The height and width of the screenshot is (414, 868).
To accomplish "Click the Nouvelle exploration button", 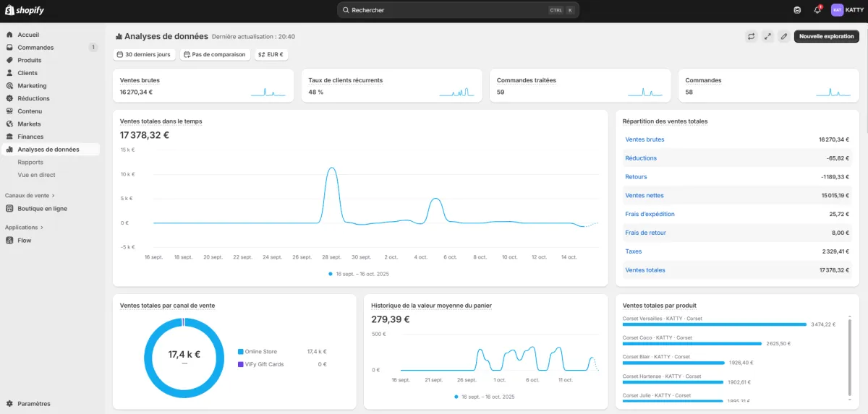I will [x=826, y=36].
